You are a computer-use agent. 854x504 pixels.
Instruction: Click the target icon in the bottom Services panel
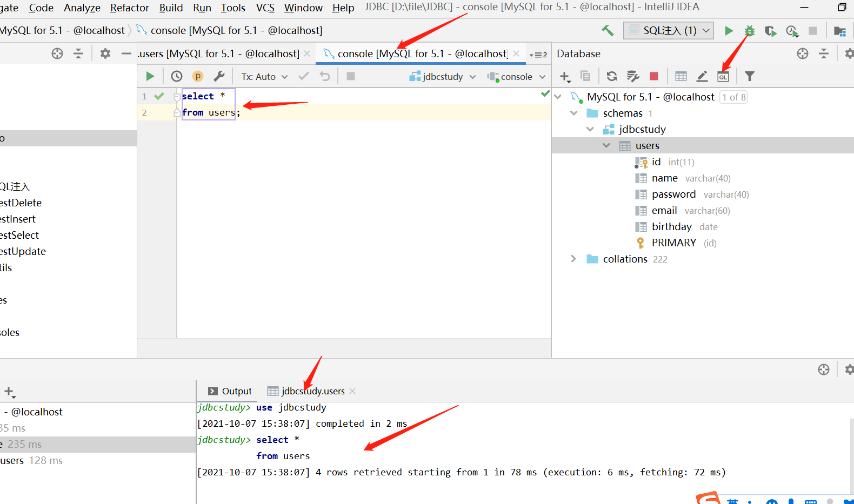click(x=824, y=369)
